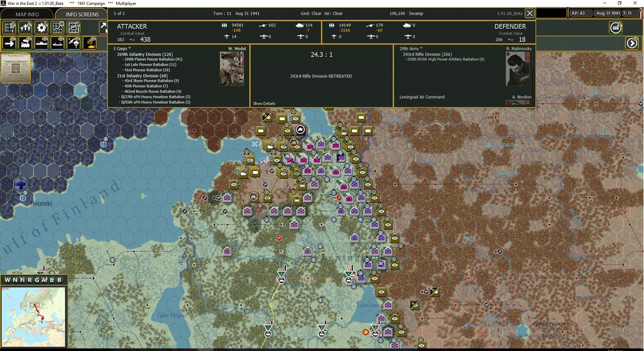Close the combat report window
This screenshot has width=644, height=351.
(x=530, y=13)
